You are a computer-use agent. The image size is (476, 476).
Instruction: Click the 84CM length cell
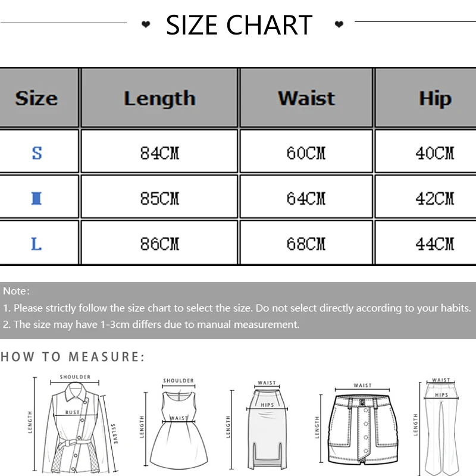(x=159, y=153)
